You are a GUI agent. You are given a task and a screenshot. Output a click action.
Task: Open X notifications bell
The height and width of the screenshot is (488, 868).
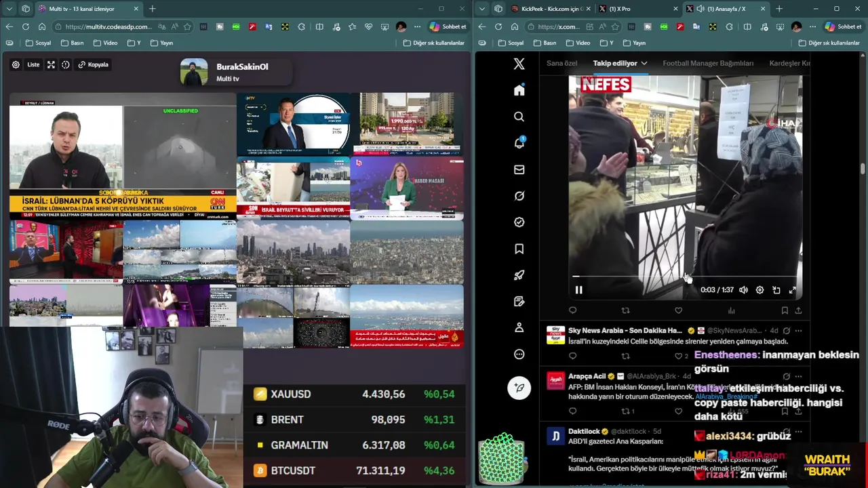pos(519,143)
